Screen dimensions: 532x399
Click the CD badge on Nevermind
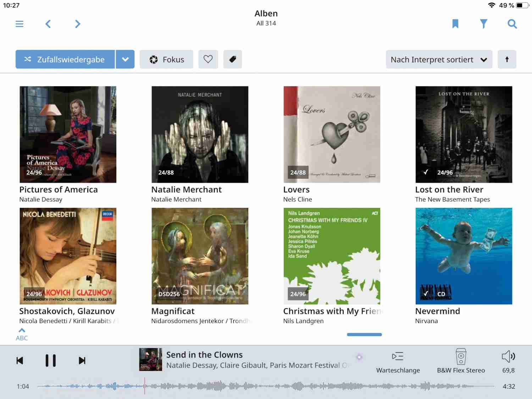pos(441,294)
